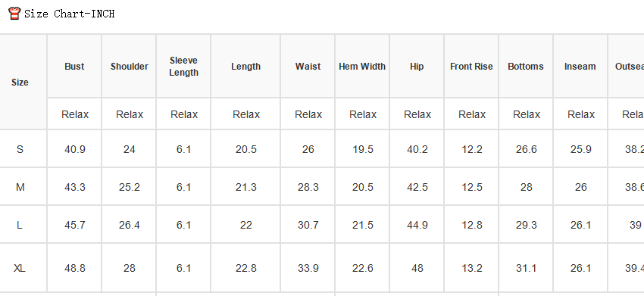Select the Front Rise column header
Screen dimensions: 644x296
(x=471, y=67)
